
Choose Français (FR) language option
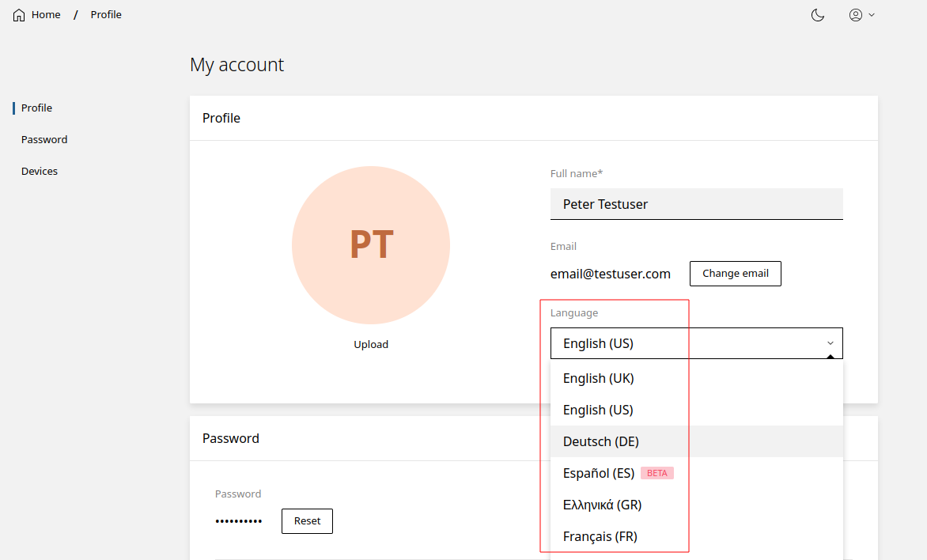tap(600, 536)
